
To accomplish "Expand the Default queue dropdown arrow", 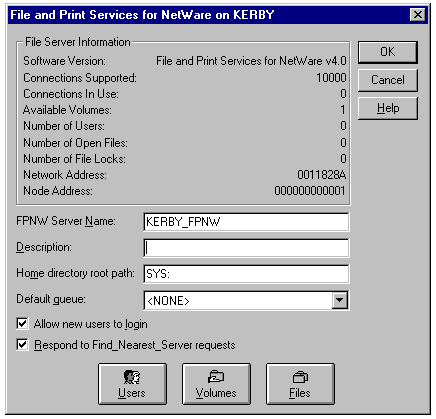I will (340, 300).
